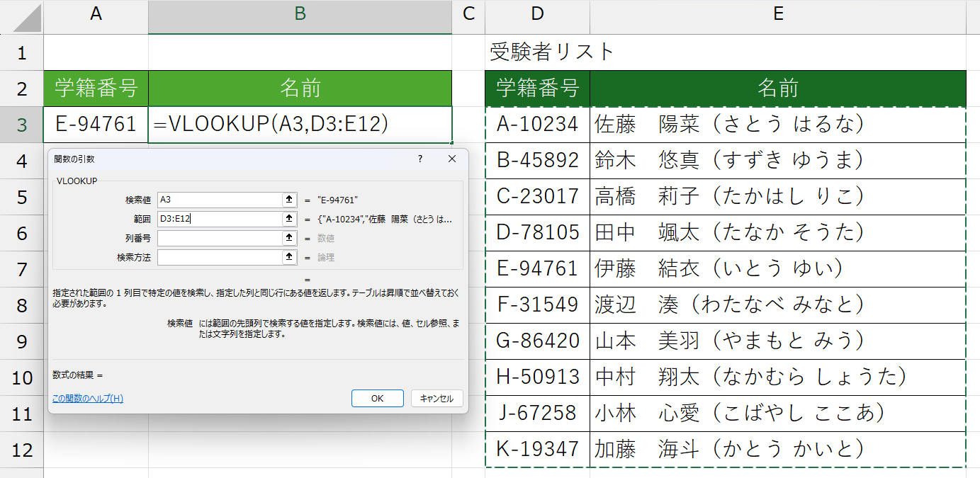Click collapse icon beside 列番号 field
The image size is (980, 478).
pyautogui.click(x=289, y=238)
